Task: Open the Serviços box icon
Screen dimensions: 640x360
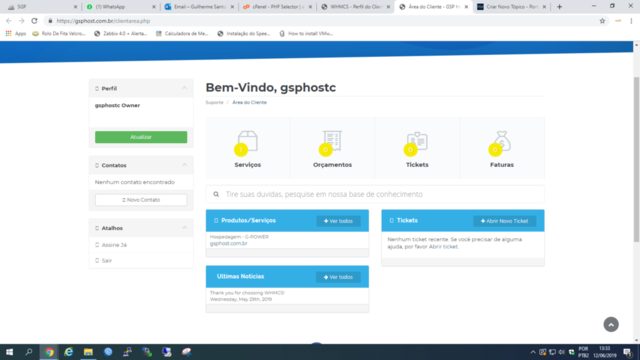Action: click(x=247, y=141)
